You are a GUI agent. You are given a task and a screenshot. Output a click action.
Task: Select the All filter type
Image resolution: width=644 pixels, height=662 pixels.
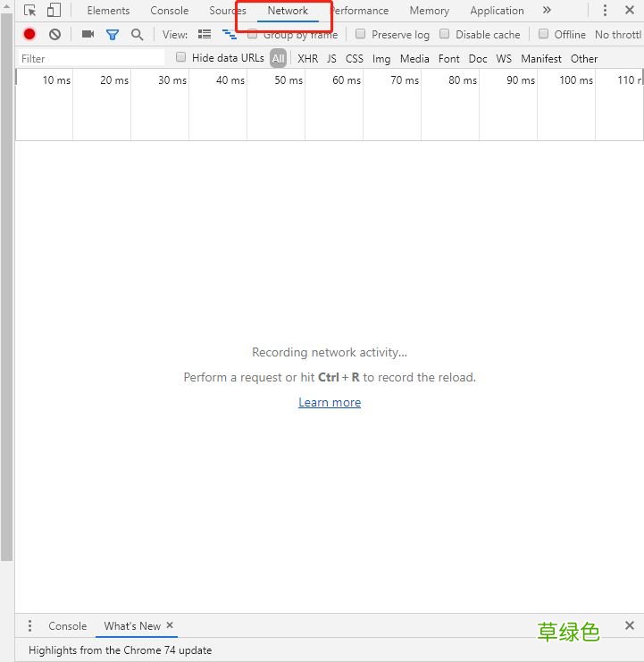(278, 58)
